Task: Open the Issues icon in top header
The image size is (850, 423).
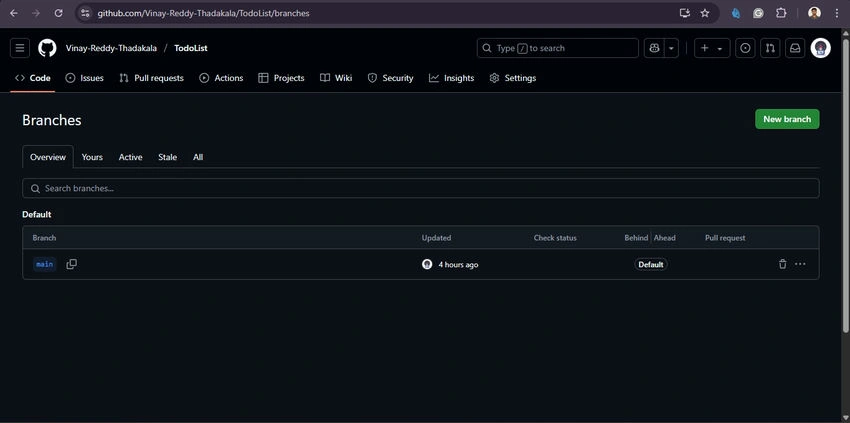Action: (745, 48)
